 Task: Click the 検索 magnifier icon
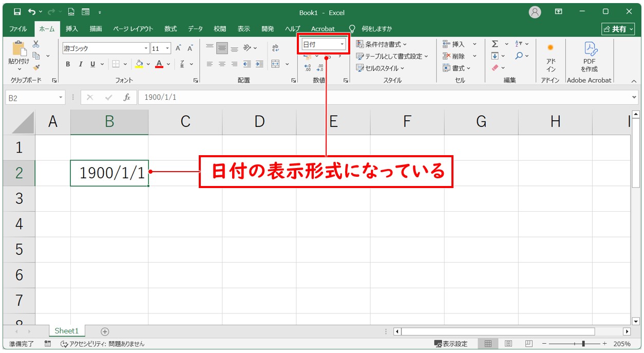519,55
